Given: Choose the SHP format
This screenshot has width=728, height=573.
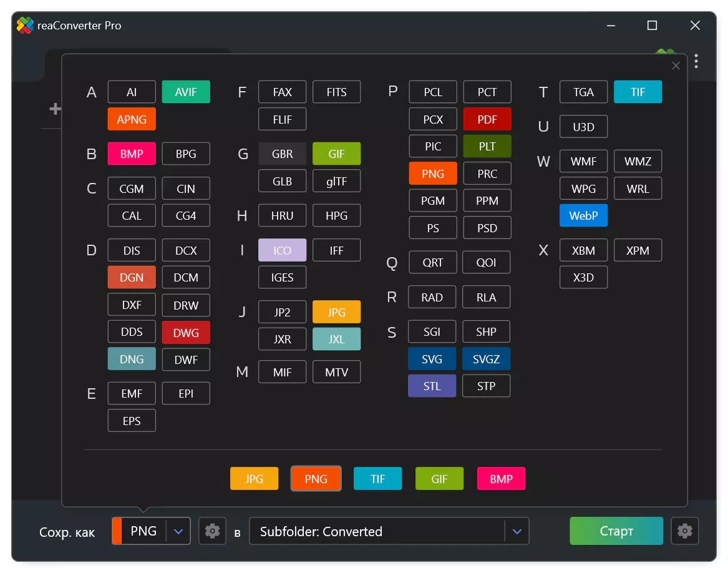Looking at the screenshot, I should tap(486, 332).
